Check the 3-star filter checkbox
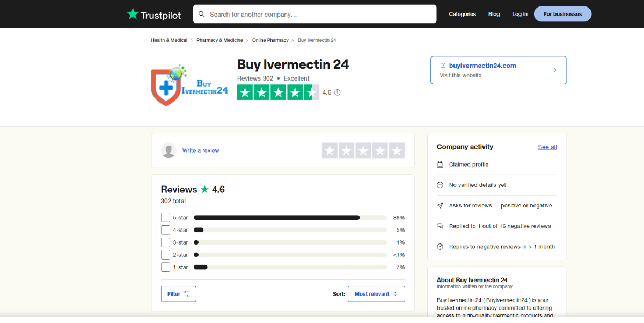Image resolution: width=644 pixels, height=323 pixels. (x=165, y=242)
